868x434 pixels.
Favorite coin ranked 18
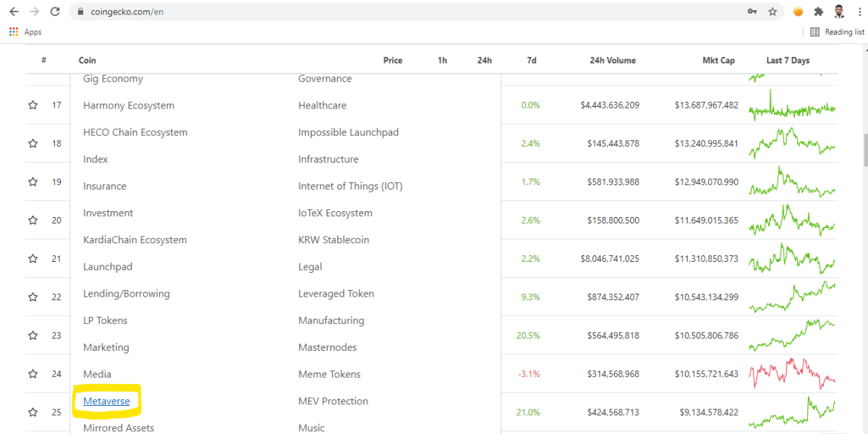coord(33,143)
